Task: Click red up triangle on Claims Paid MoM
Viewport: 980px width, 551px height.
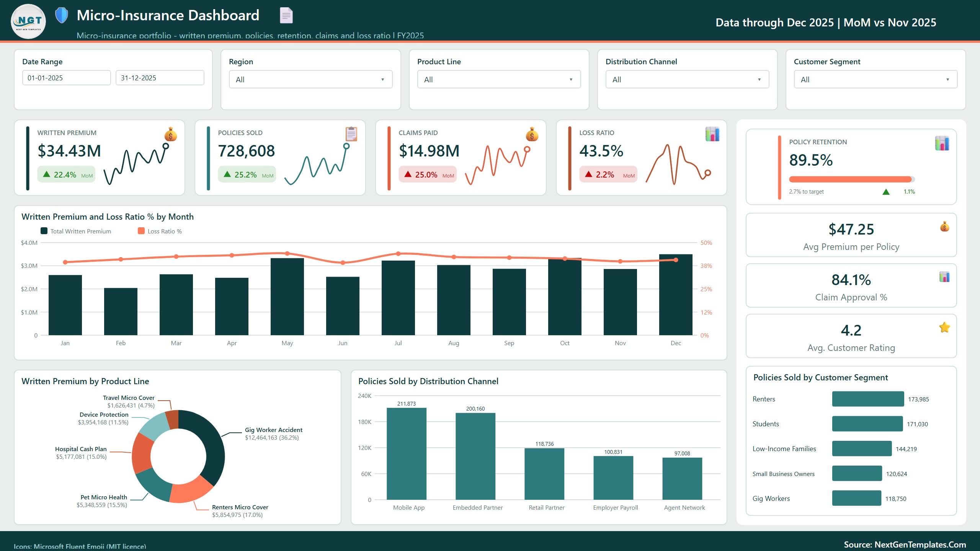Action: tap(408, 174)
